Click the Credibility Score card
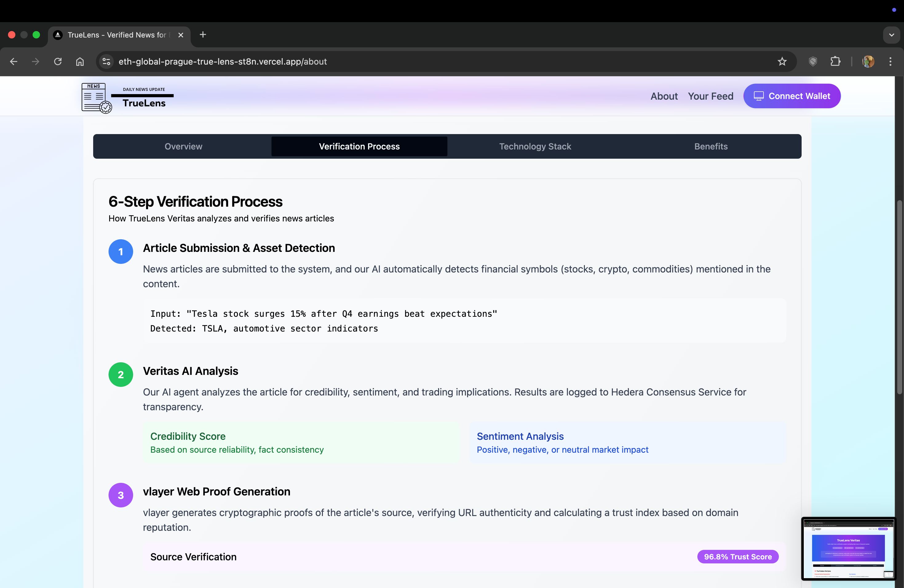Screen dimensions: 904x588 (301, 443)
